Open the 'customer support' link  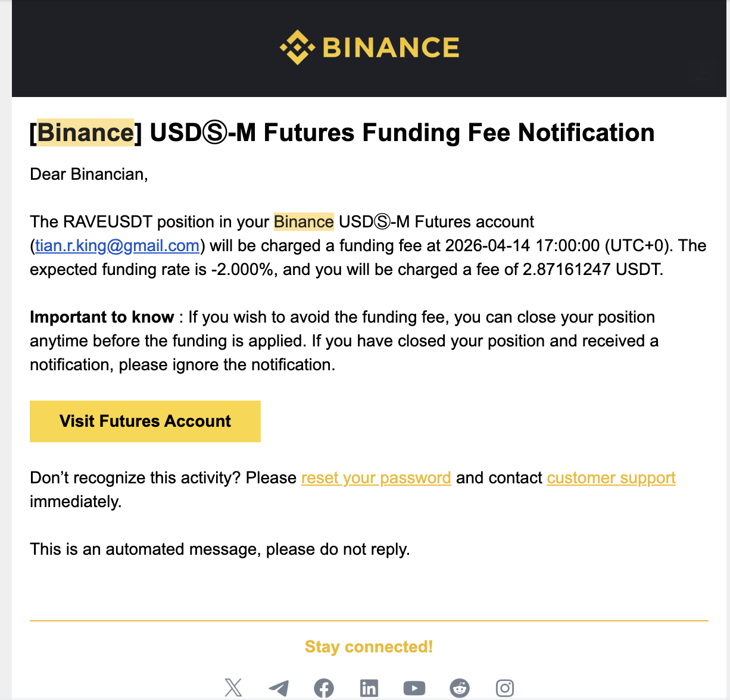611,478
